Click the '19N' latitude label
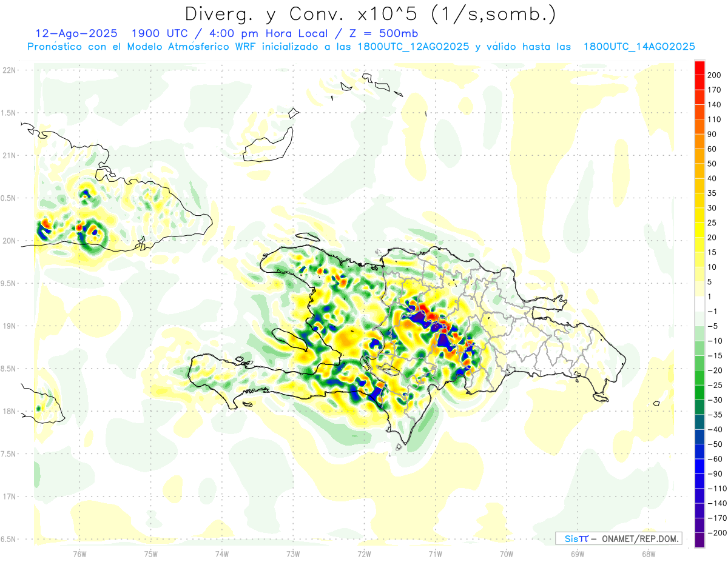This screenshot has height=562, width=728. 8,326
